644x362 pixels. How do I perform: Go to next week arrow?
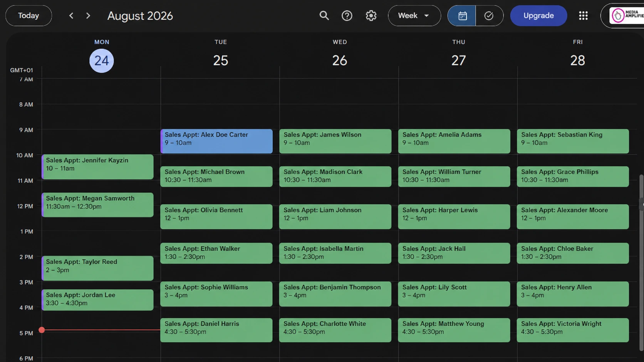[88, 16]
